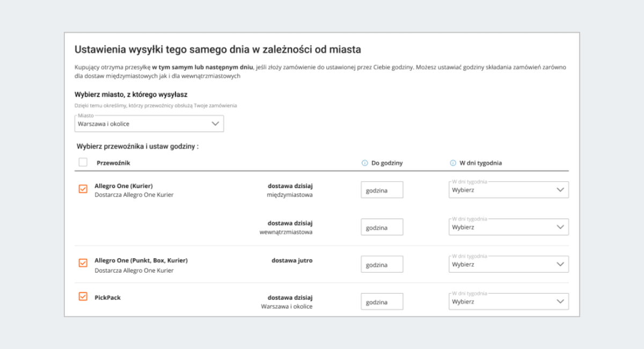Toggle the select-all Przewoźnik header checkbox
The image size is (644, 349).
83,162
